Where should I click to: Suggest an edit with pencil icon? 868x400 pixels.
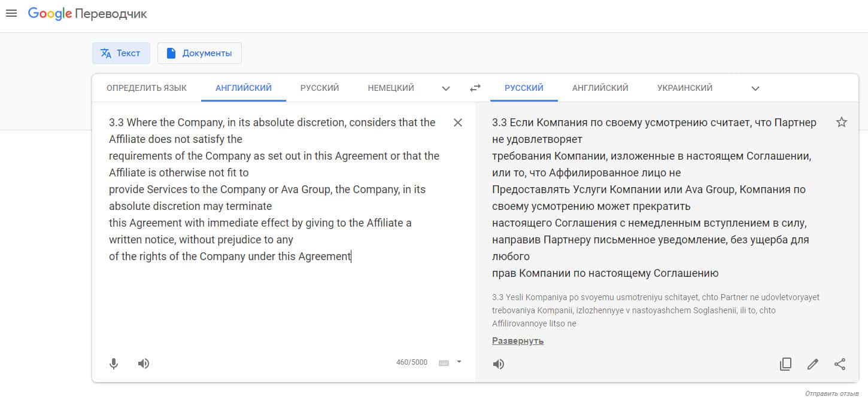coord(812,364)
